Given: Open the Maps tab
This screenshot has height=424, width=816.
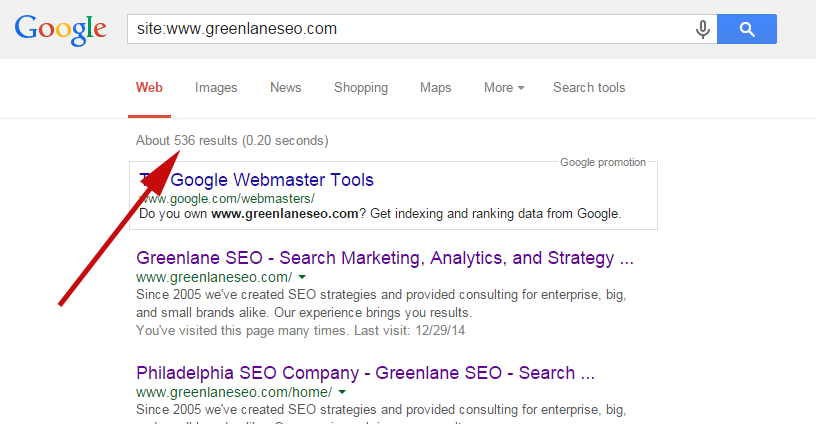Looking at the screenshot, I should pos(436,88).
